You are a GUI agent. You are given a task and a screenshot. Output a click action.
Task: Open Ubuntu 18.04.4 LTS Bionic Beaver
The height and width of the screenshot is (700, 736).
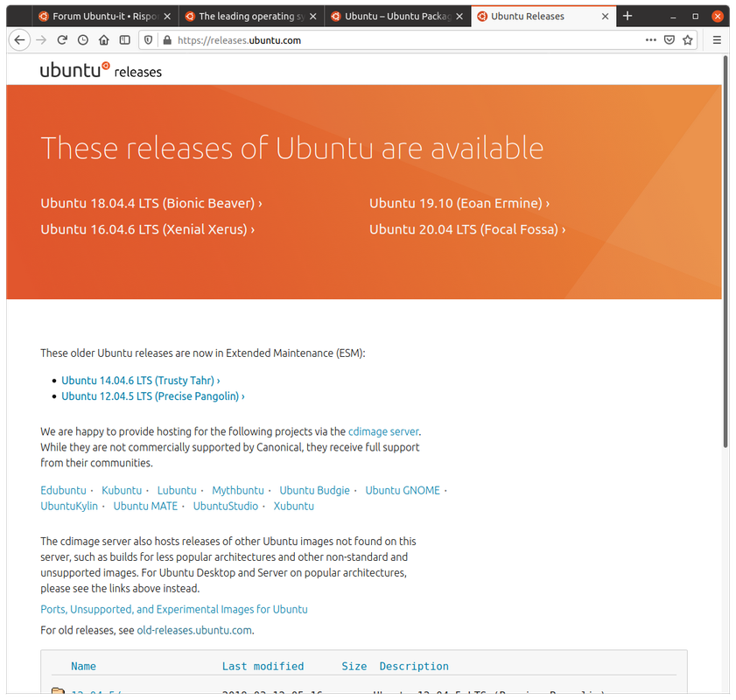pos(151,203)
